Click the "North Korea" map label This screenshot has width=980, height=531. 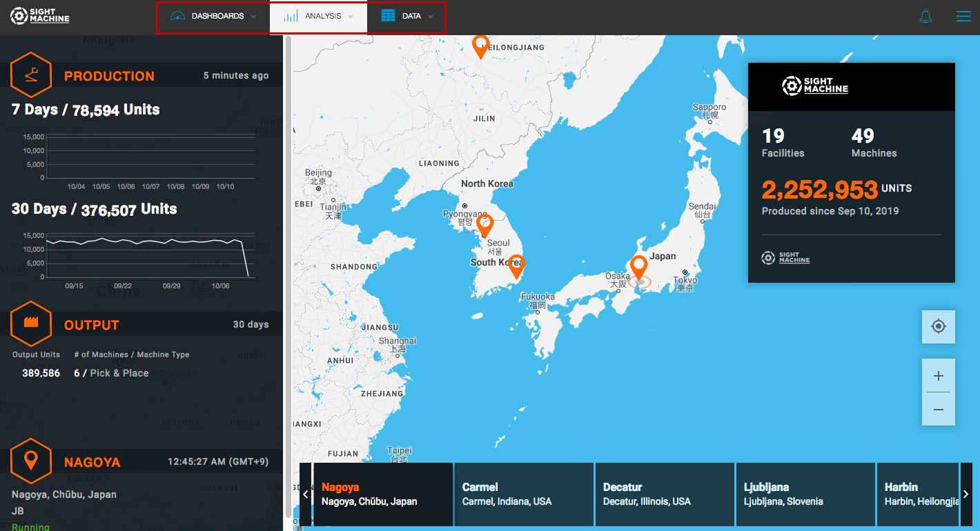[x=487, y=183]
